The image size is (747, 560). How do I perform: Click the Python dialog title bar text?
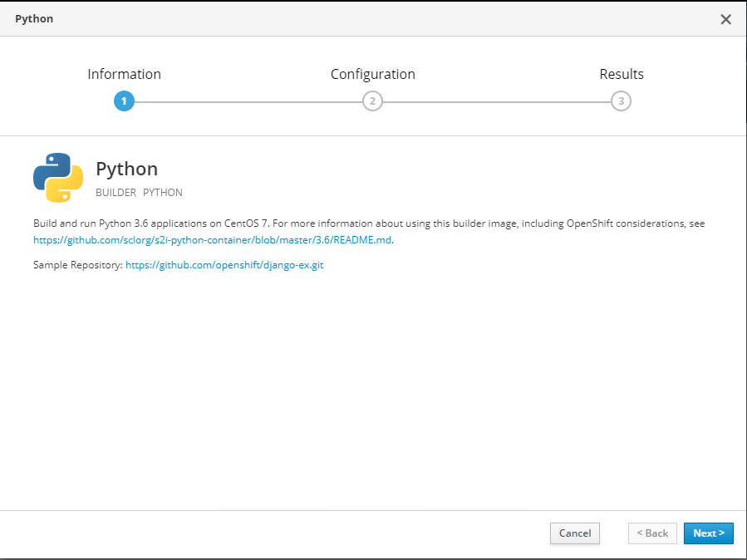[34, 18]
